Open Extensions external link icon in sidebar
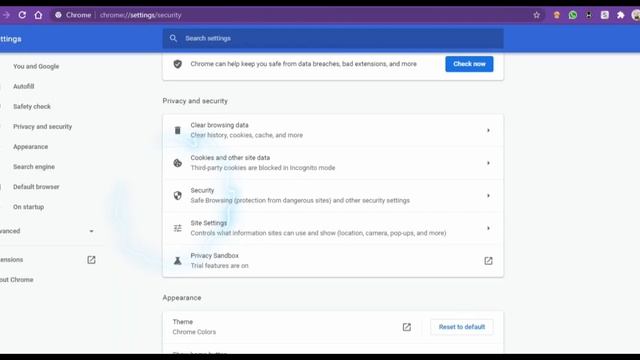 pyautogui.click(x=91, y=260)
